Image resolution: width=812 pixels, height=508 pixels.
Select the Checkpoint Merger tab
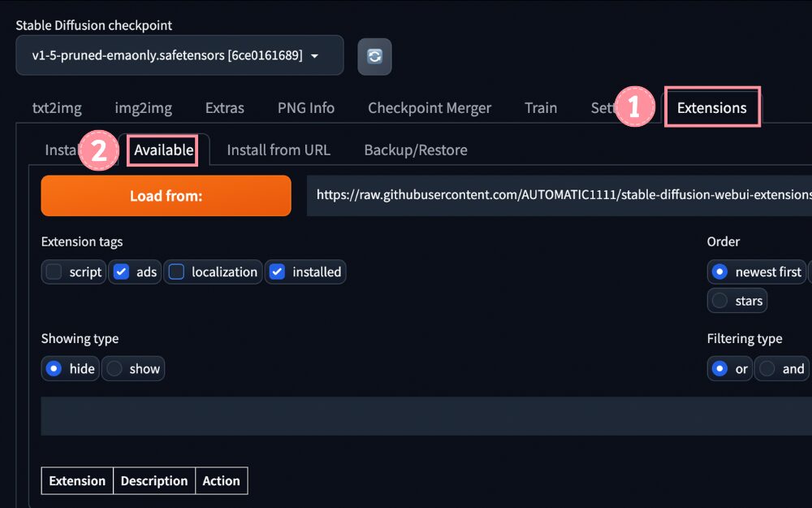tap(430, 108)
